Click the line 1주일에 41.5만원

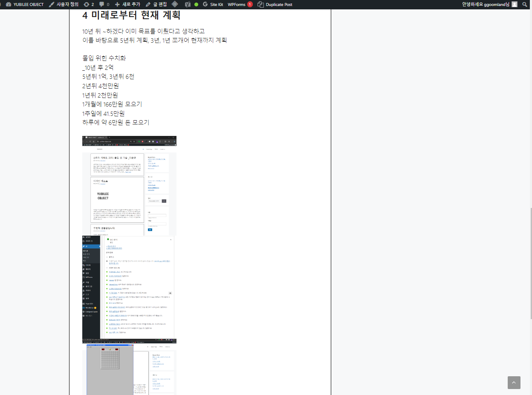click(103, 114)
